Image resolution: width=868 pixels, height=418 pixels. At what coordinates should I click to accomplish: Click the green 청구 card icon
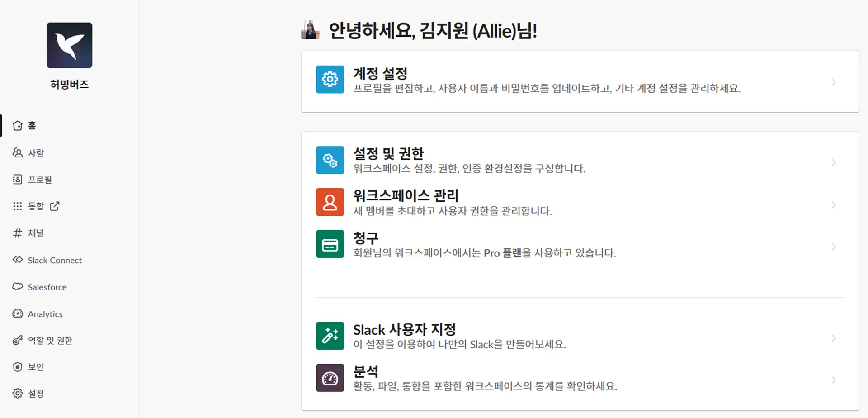(330, 244)
